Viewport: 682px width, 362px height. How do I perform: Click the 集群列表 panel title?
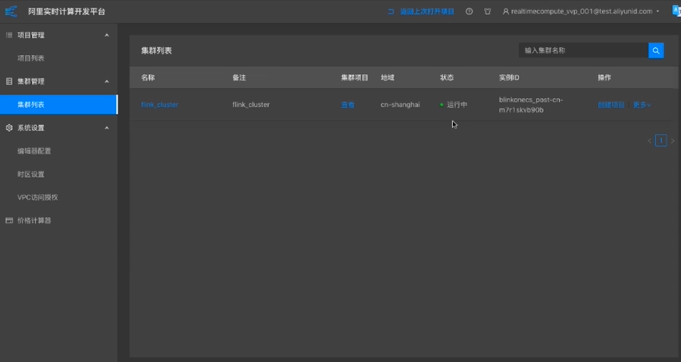(x=157, y=50)
